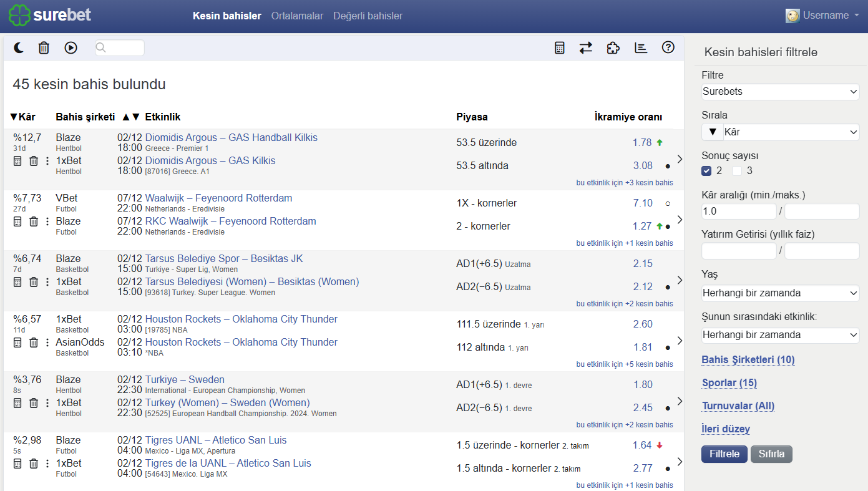Screen dimensions: 868x491
Task: Open Diomidis Argous – GAS Handball Kilkis link
Action: pos(232,138)
